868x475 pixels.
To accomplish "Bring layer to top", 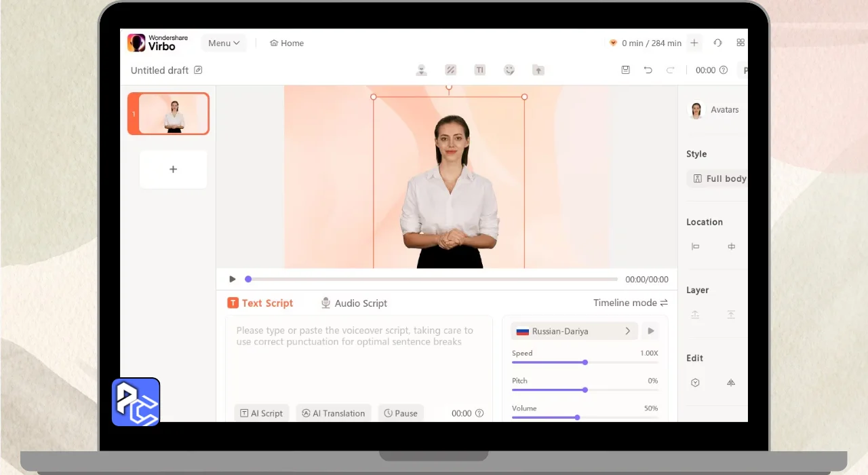I will click(x=731, y=315).
